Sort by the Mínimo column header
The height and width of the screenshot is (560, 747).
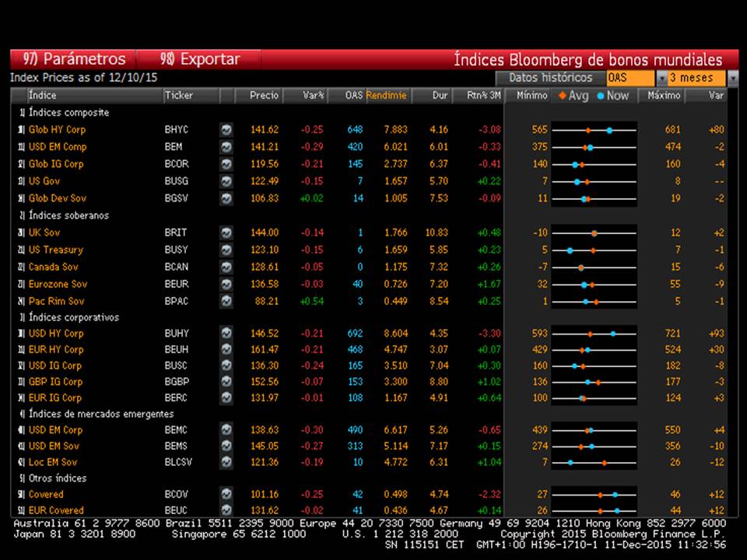pyautogui.click(x=528, y=95)
